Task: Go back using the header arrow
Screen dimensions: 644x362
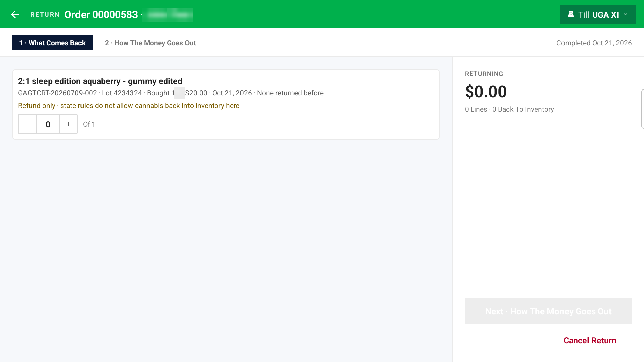Action: click(x=15, y=14)
